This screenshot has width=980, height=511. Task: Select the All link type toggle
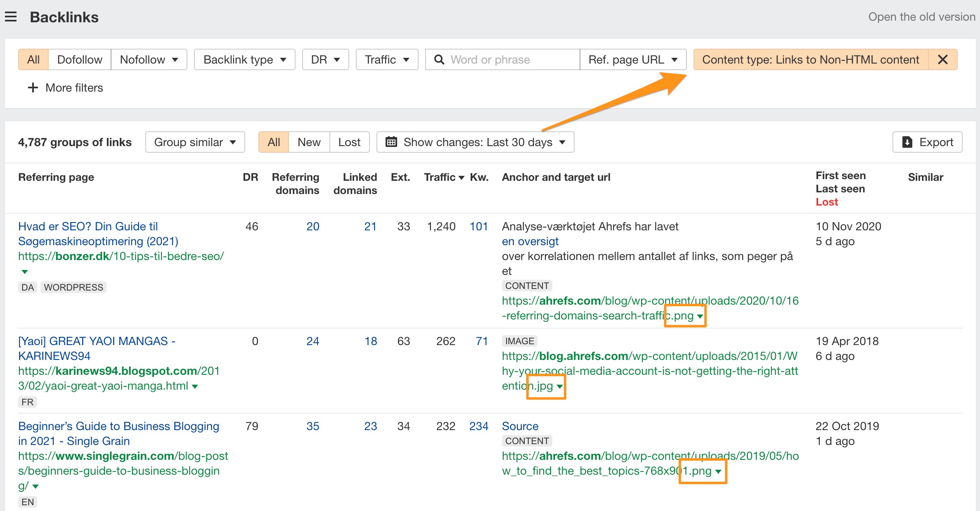pos(33,60)
